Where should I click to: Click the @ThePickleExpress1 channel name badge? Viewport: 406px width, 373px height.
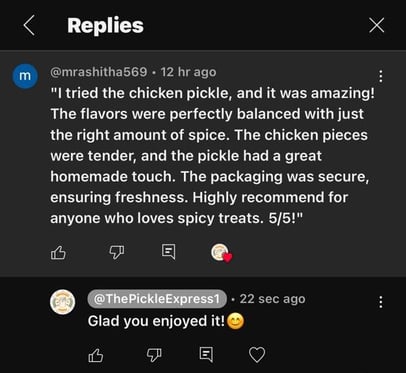pos(157,299)
